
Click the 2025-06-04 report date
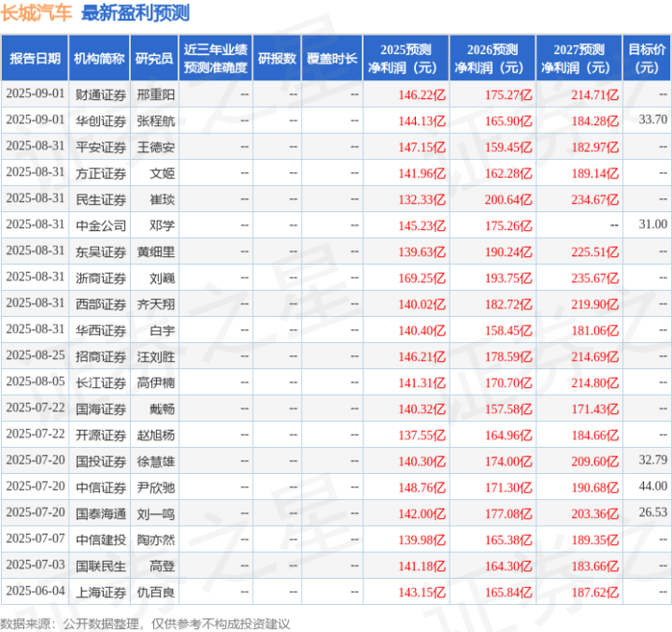pos(36,591)
